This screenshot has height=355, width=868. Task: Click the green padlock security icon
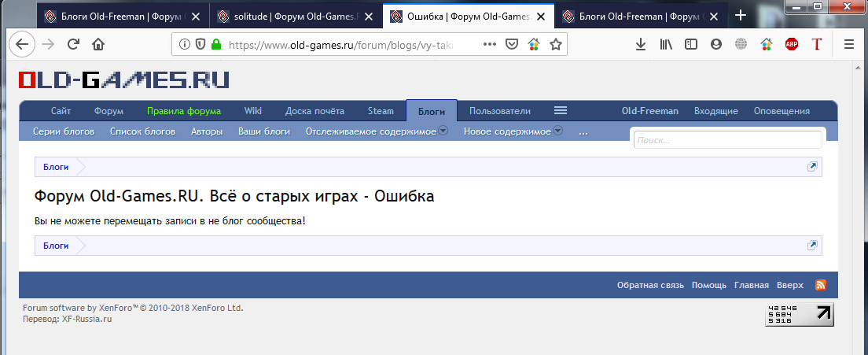(216, 44)
